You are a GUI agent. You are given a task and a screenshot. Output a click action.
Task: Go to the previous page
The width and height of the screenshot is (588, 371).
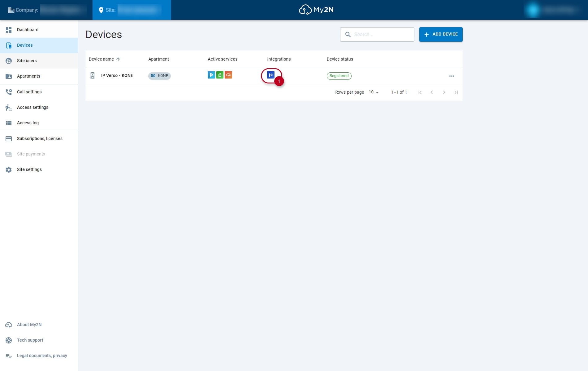click(432, 92)
